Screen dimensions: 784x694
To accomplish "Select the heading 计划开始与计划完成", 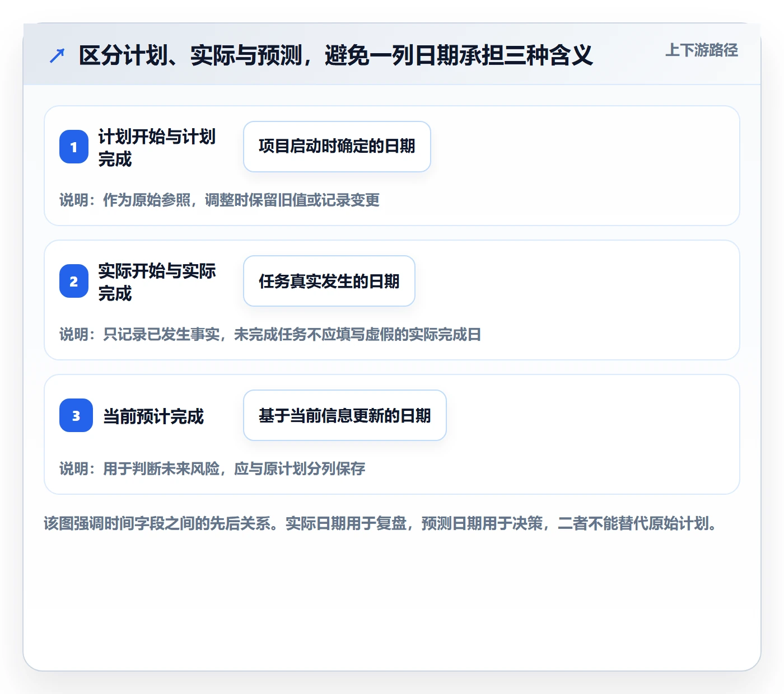I will coord(157,148).
